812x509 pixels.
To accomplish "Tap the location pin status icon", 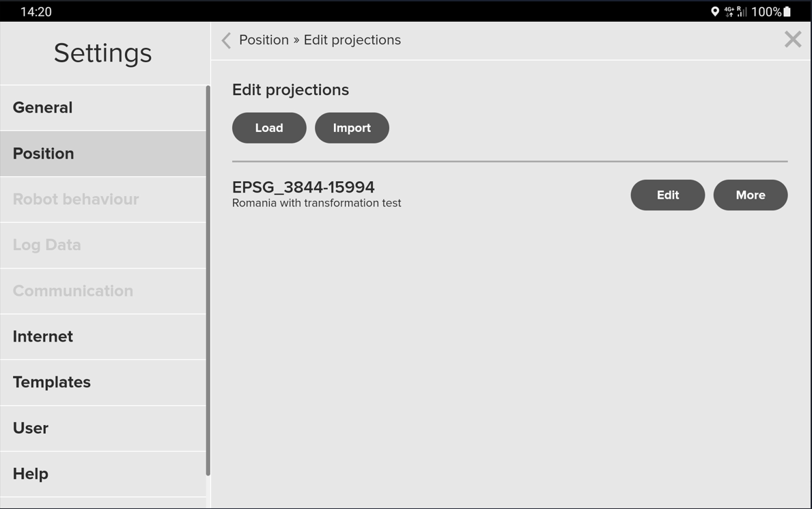I will 714,12.
